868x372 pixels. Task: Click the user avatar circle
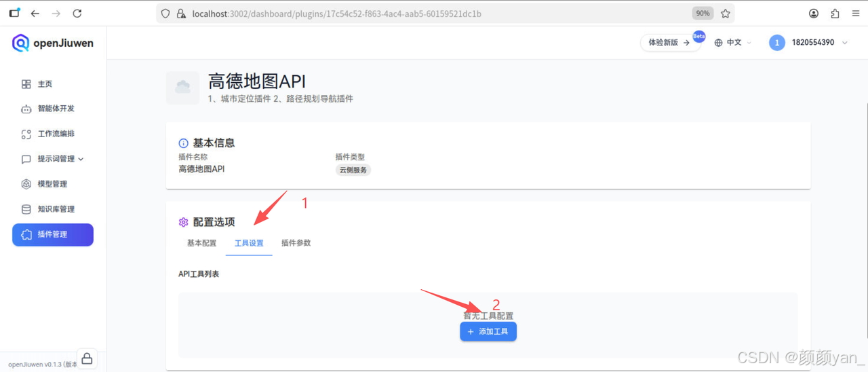(x=776, y=43)
